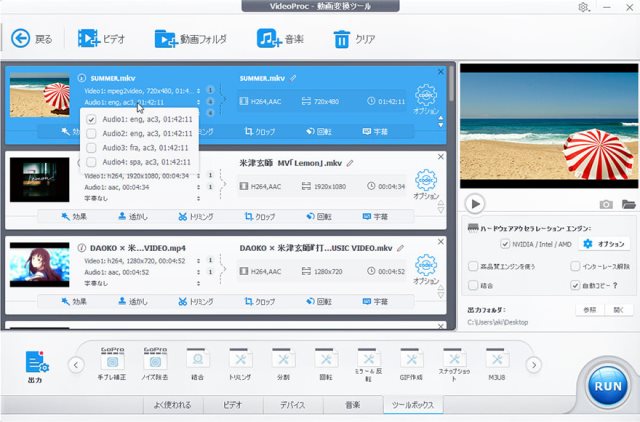640x422 pixels.
Task: Select the 結合 merge tool
Action: coord(198,364)
